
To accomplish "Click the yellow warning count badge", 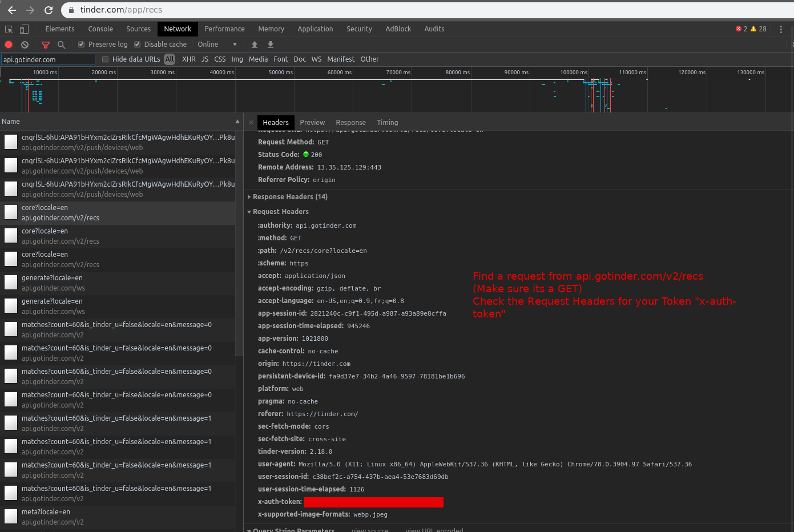I will 759,29.
